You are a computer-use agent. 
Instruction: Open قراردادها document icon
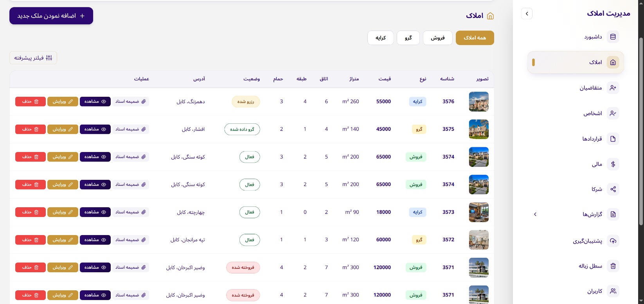click(613, 139)
